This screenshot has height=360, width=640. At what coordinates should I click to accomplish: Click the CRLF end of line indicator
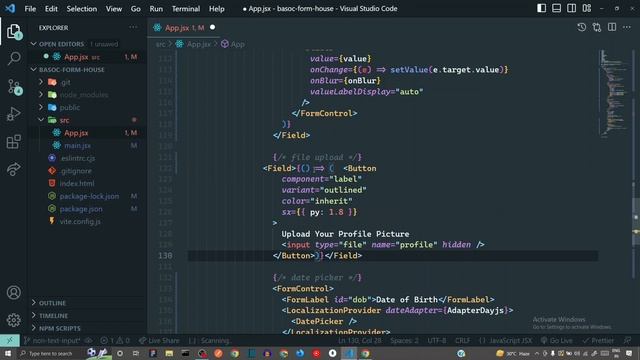(462, 340)
